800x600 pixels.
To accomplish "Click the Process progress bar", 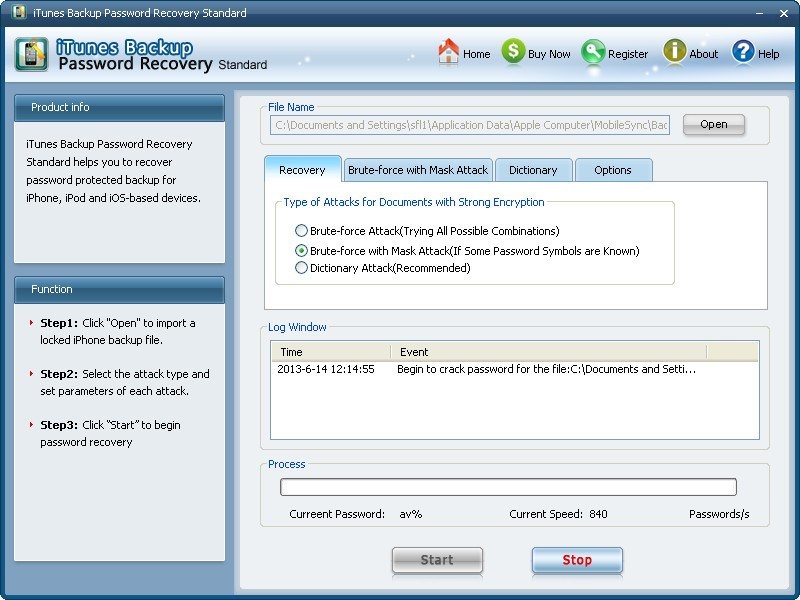I will (x=508, y=487).
